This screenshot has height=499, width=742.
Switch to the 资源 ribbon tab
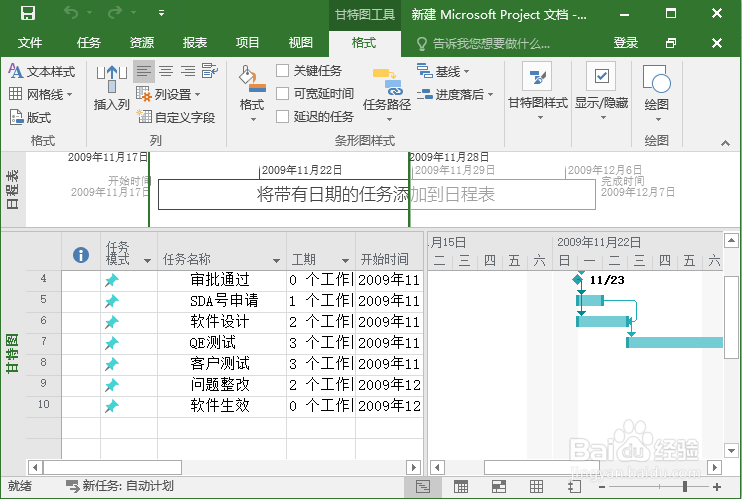[141, 43]
